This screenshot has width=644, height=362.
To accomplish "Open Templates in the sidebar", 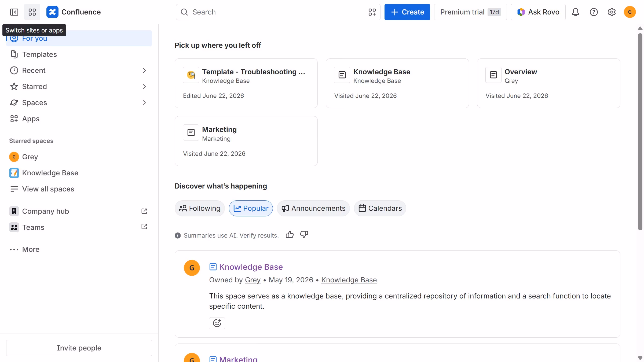I will click(x=79, y=54).
